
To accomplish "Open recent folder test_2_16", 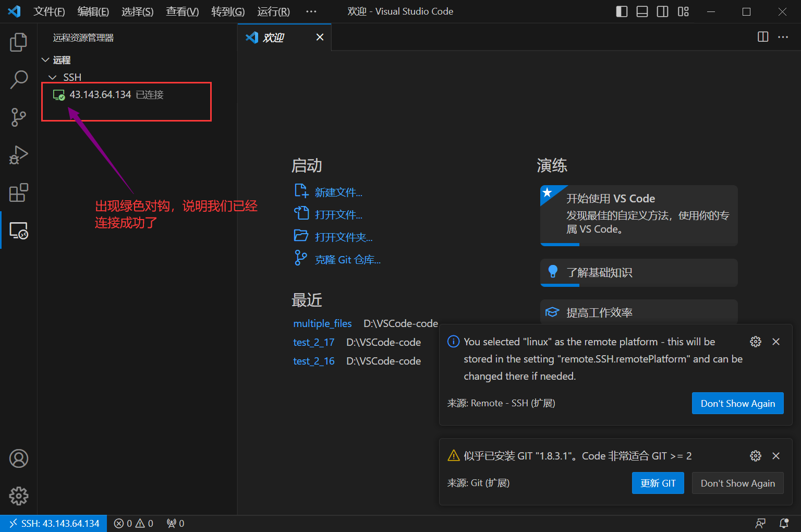I will pyautogui.click(x=313, y=361).
